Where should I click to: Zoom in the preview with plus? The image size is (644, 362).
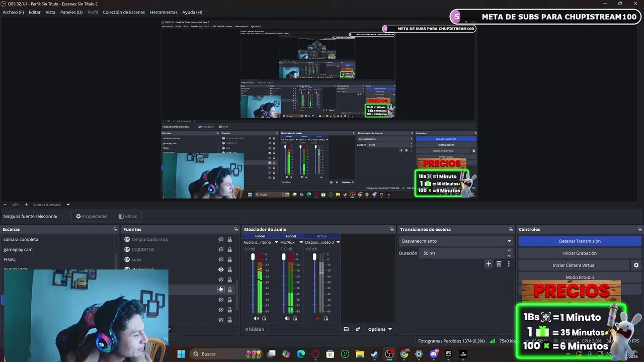click(x=26, y=205)
